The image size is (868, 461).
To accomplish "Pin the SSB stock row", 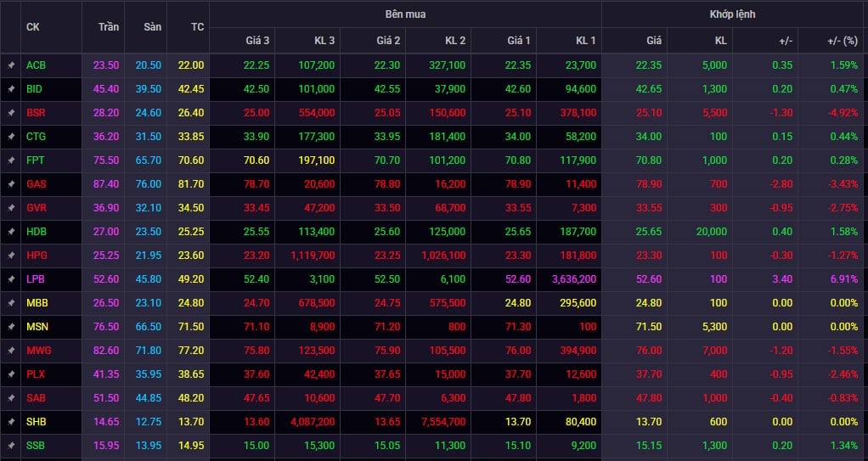I will (x=10, y=446).
